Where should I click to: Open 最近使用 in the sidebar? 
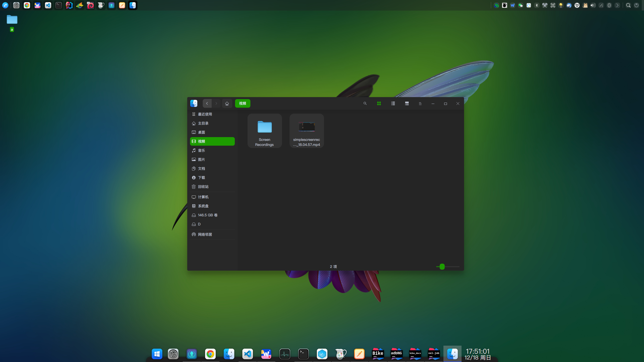pos(205,114)
